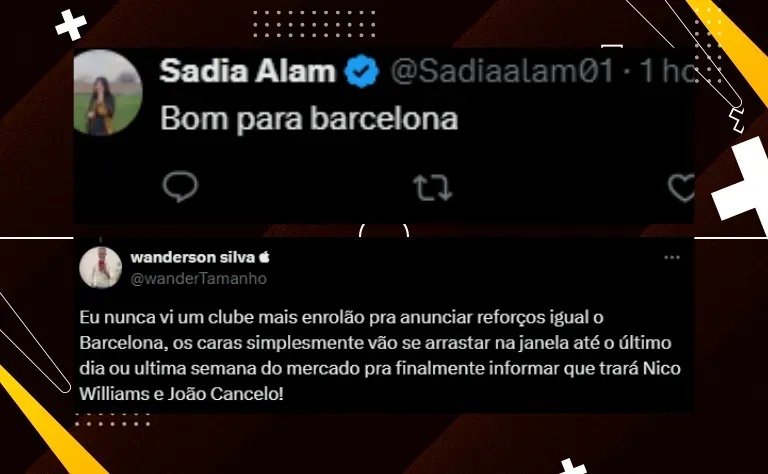Image resolution: width=768 pixels, height=474 pixels.
Task: Click the blue verified badge beside Sadia Alam
Action: click(361, 71)
